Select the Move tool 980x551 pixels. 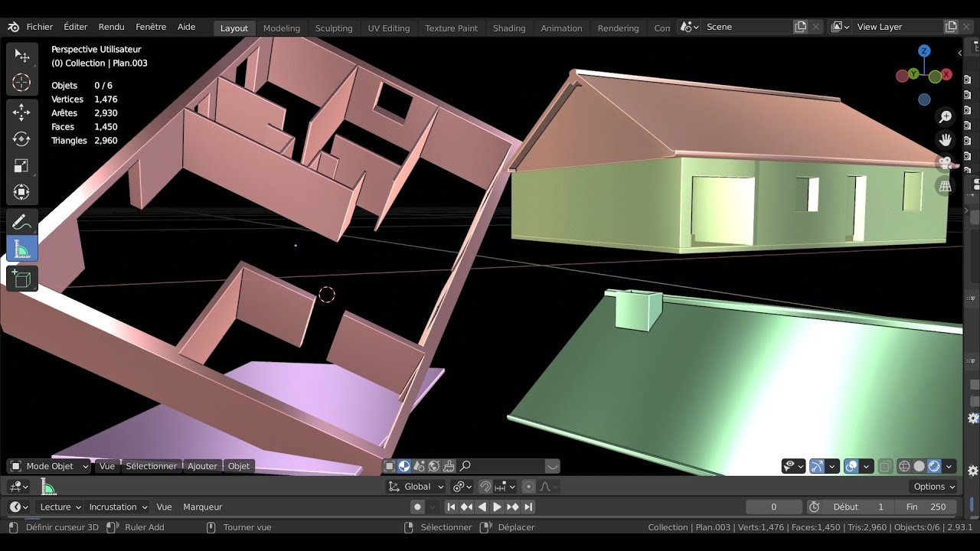(21, 112)
